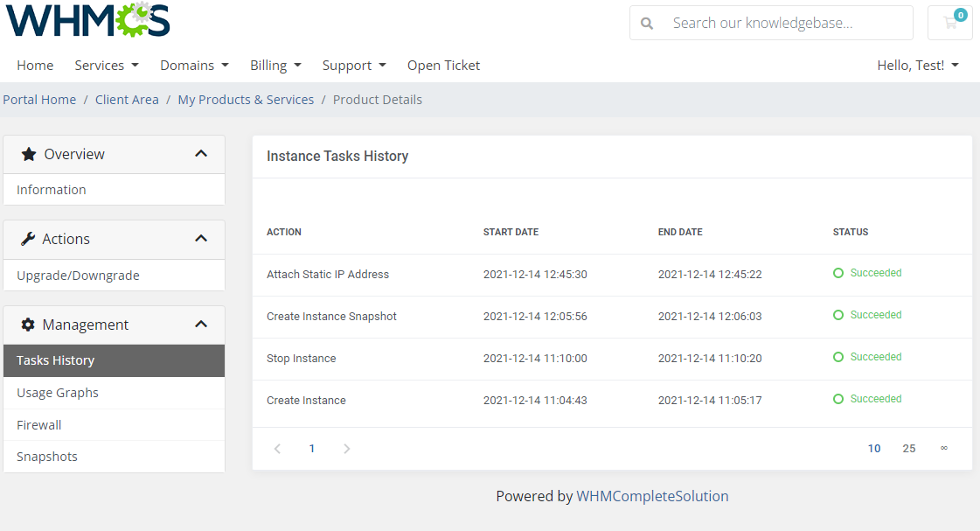980x531 pixels.
Task: Click end date 2021-12-14 12:06:03
Action: tap(710, 316)
